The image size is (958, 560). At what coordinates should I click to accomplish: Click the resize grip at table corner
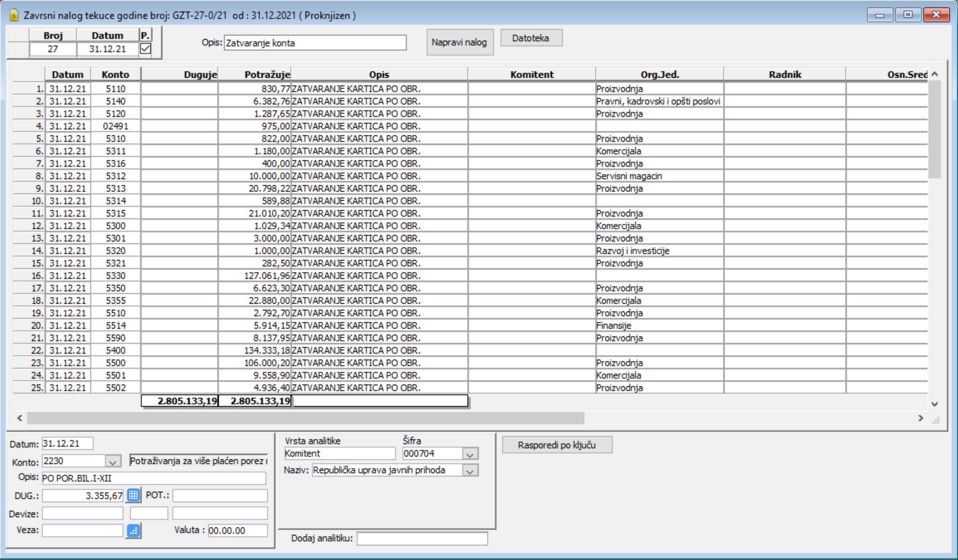click(936, 420)
